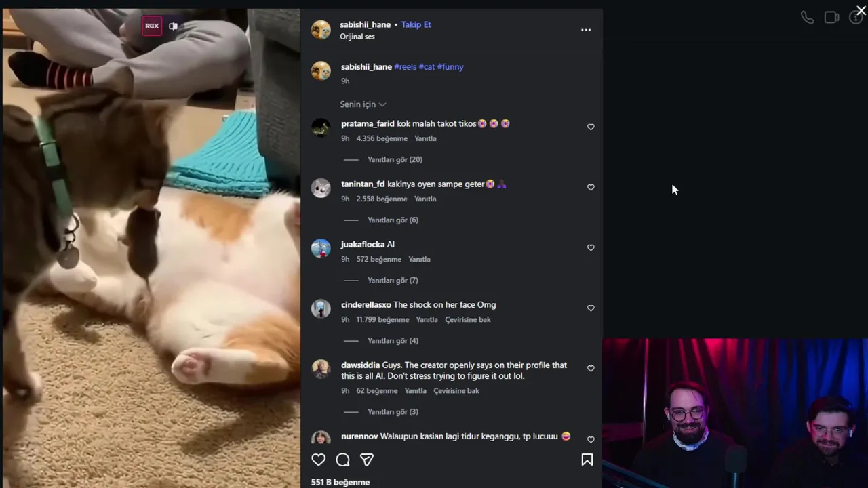
Task: Start a voice call with phone icon
Action: coord(807,18)
